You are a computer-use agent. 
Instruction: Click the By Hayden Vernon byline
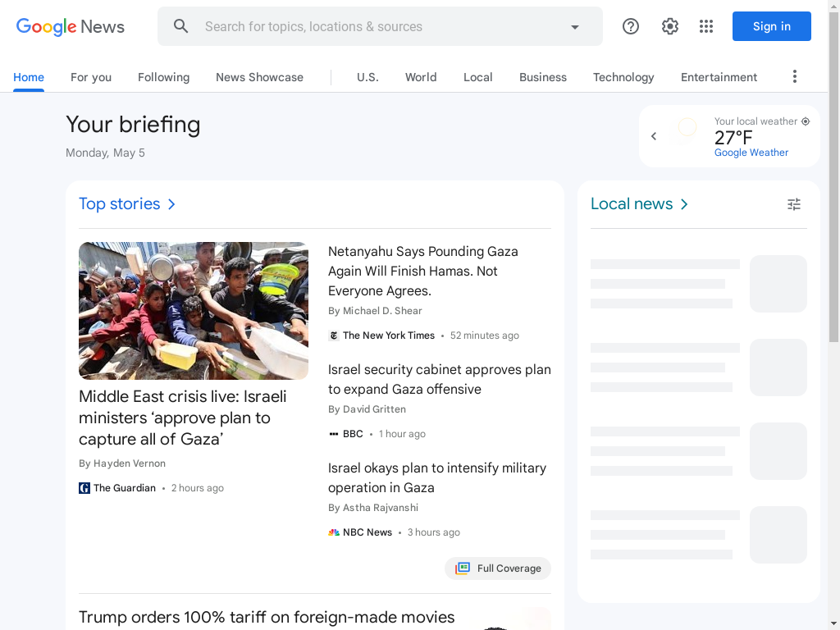coord(122,463)
